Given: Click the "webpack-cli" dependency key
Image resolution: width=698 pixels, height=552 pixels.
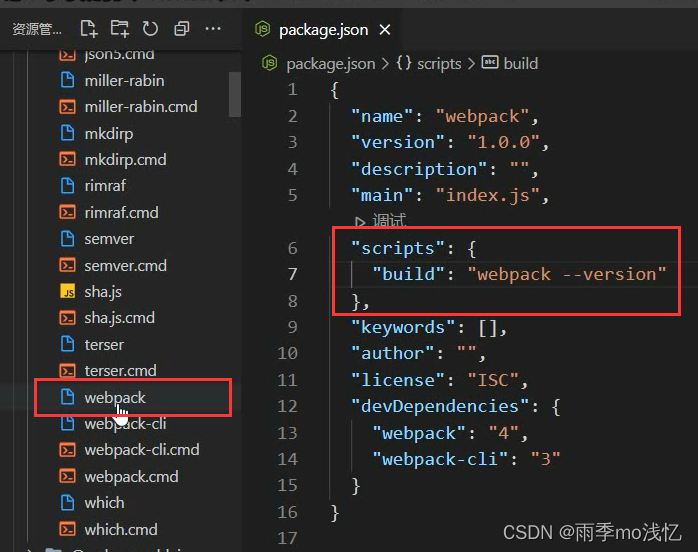Looking at the screenshot, I should coord(439,459).
